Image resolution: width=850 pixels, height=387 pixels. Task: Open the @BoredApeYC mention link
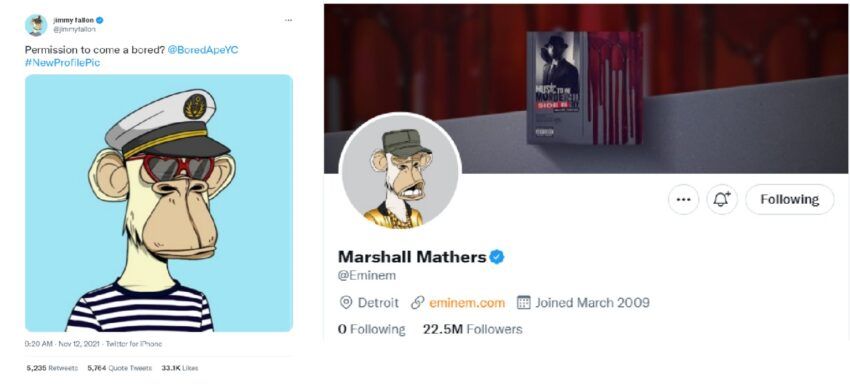(203, 50)
